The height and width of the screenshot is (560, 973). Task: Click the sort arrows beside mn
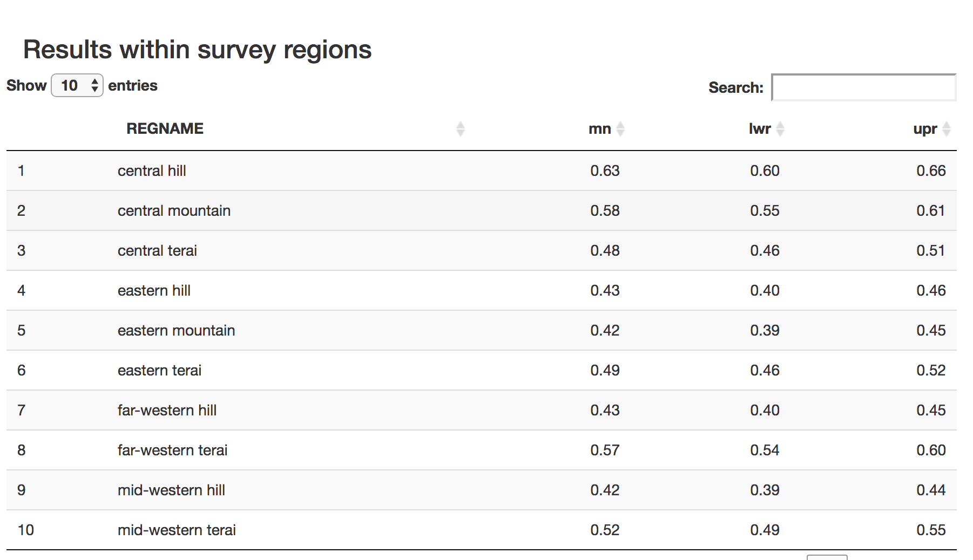pos(620,129)
